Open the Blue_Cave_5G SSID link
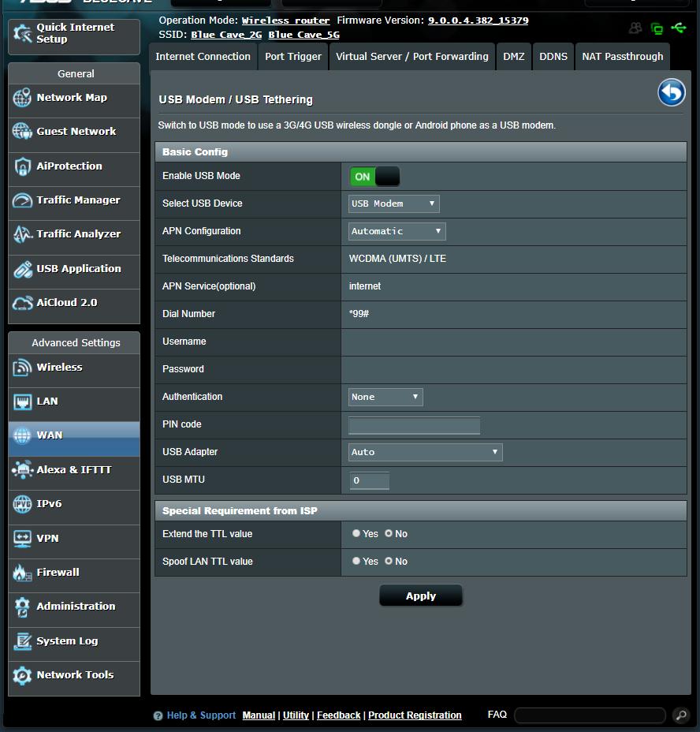This screenshot has height=732, width=700. coord(303,35)
